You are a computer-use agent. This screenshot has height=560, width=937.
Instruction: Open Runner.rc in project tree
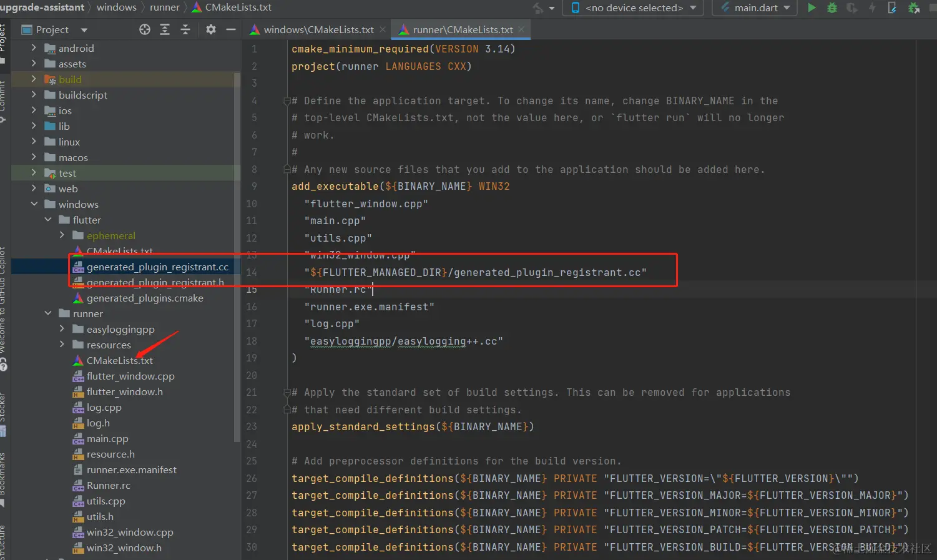[x=109, y=485]
